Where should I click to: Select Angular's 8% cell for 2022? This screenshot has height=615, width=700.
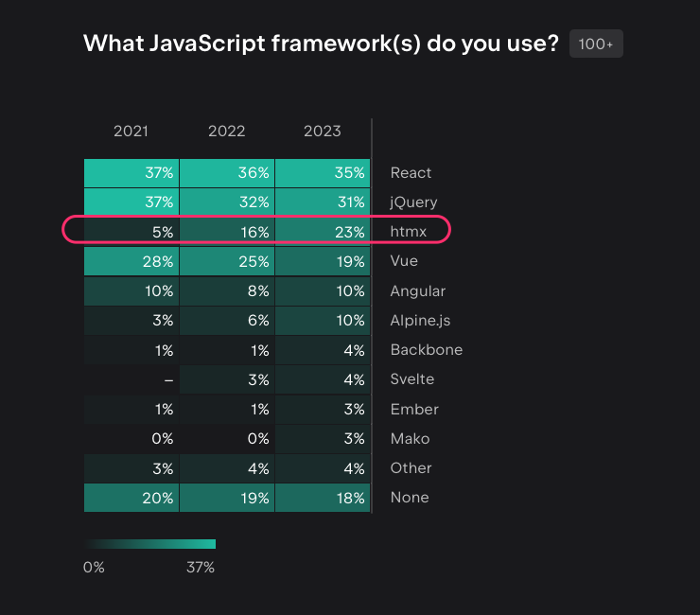coord(227,291)
